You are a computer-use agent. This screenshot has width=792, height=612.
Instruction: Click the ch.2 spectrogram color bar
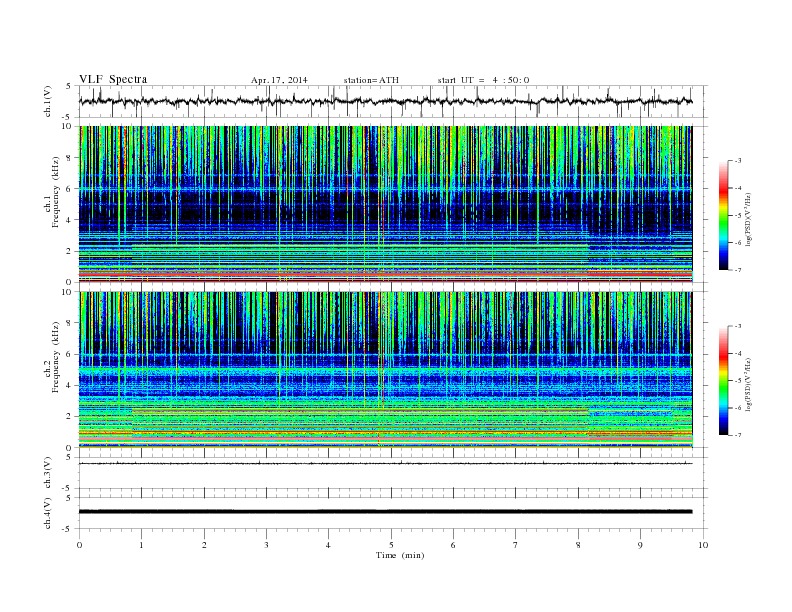pyautogui.click(x=723, y=381)
